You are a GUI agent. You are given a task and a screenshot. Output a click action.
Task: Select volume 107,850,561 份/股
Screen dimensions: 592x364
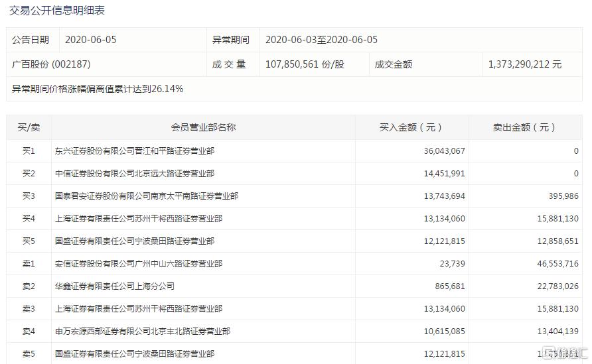click(305, 64)
